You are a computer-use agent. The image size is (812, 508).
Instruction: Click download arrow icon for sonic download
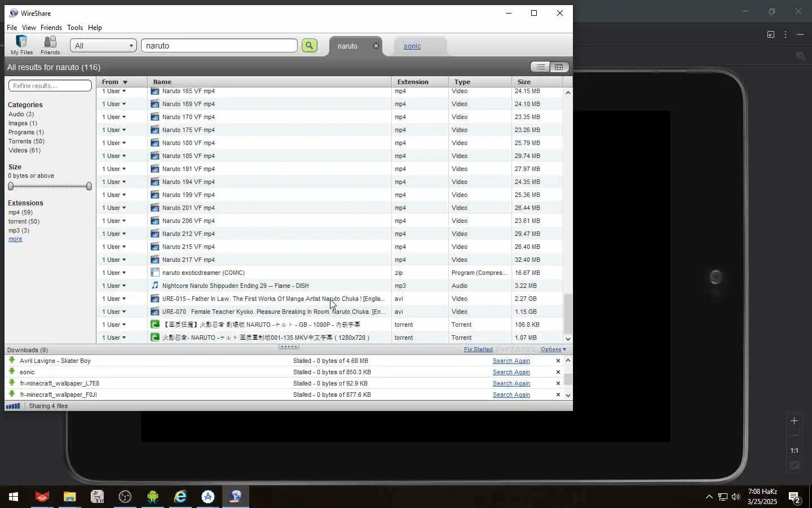click(12, 371)
